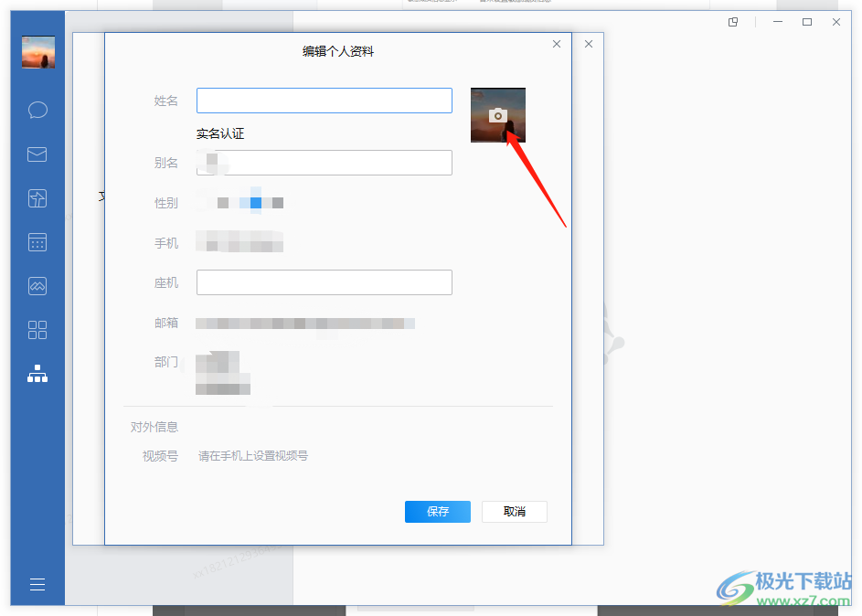Click the camera icon to change profile photo

coord(498,112)
